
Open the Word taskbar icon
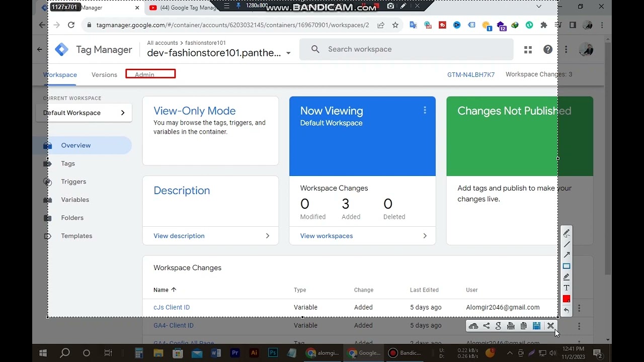pos(216,353)
